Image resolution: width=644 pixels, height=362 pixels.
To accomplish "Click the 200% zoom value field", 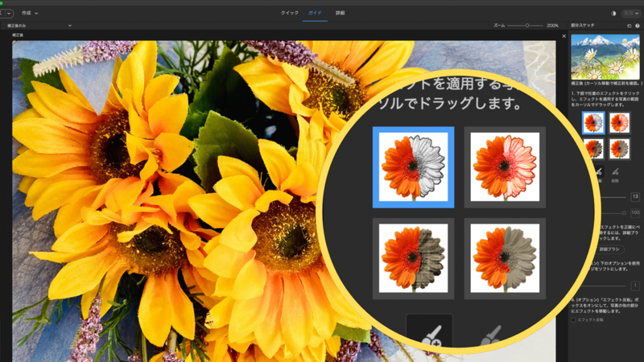I will 552,26.
